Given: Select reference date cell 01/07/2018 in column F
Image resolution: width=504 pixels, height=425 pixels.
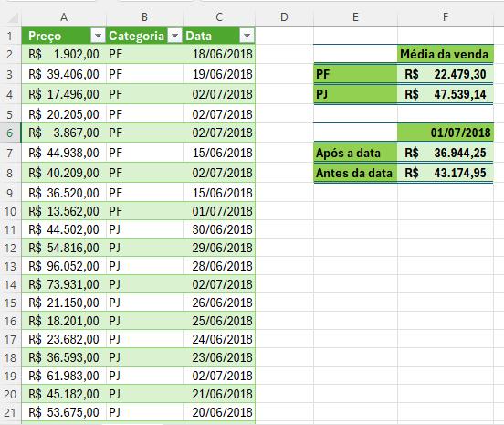Looking at the screenshot, I should pos(446,133).
